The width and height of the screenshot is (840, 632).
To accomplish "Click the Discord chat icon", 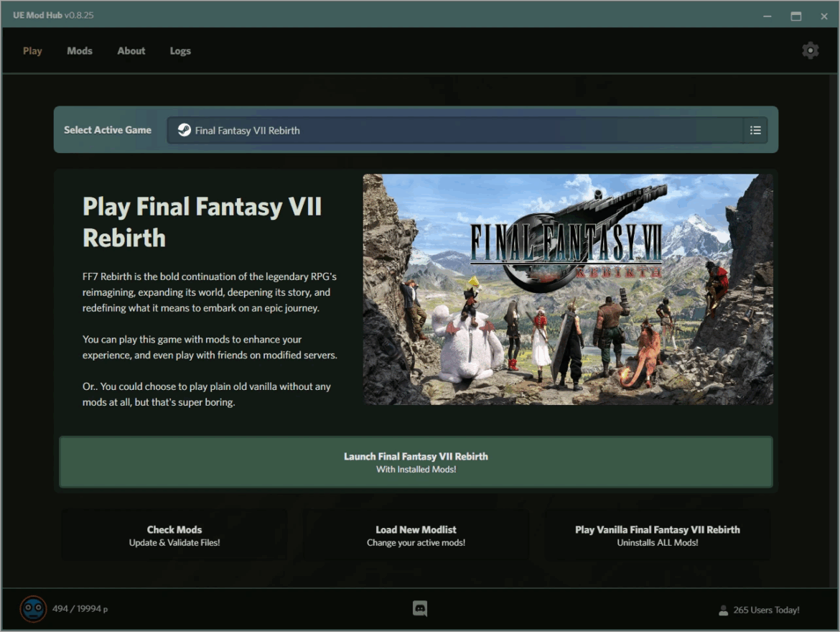I will [420, 608].
